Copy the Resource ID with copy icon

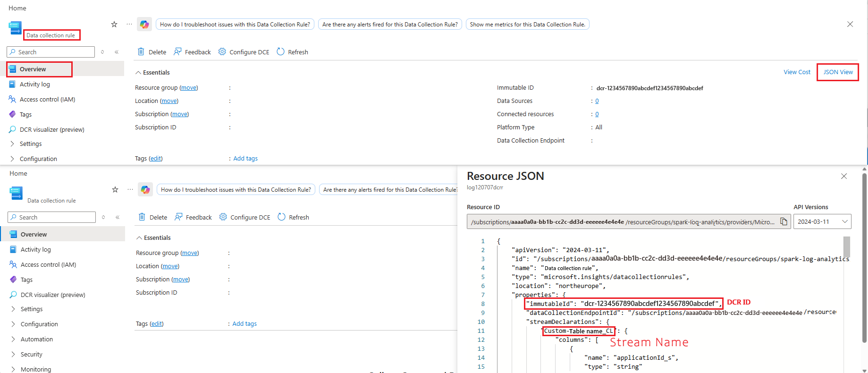(784, 221)
